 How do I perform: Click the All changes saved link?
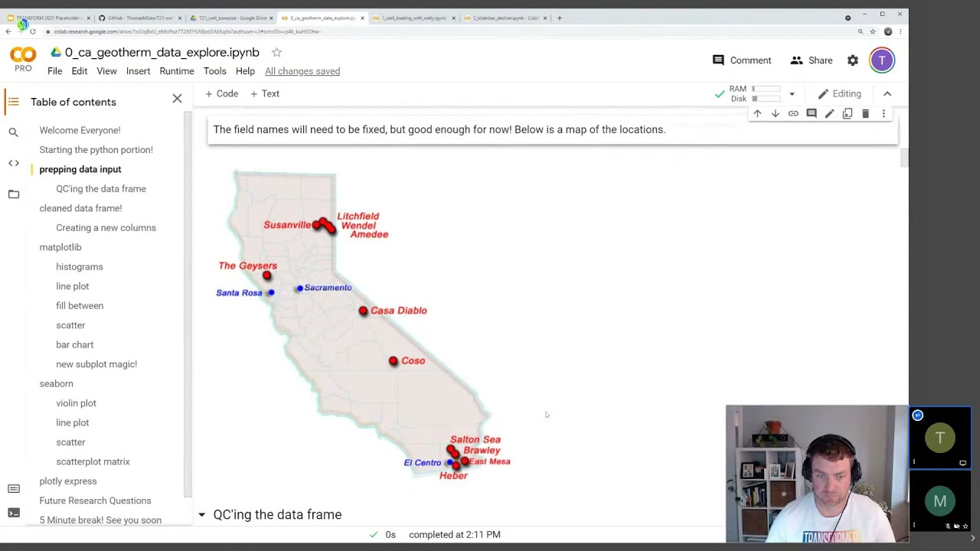pyautogui.click(x=302, y=71)
